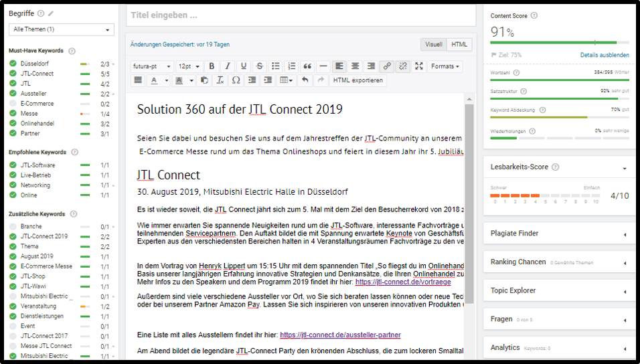
Task: Open the jtl-connect.de/aussteller-partner link
Action: tap(340, 335)
